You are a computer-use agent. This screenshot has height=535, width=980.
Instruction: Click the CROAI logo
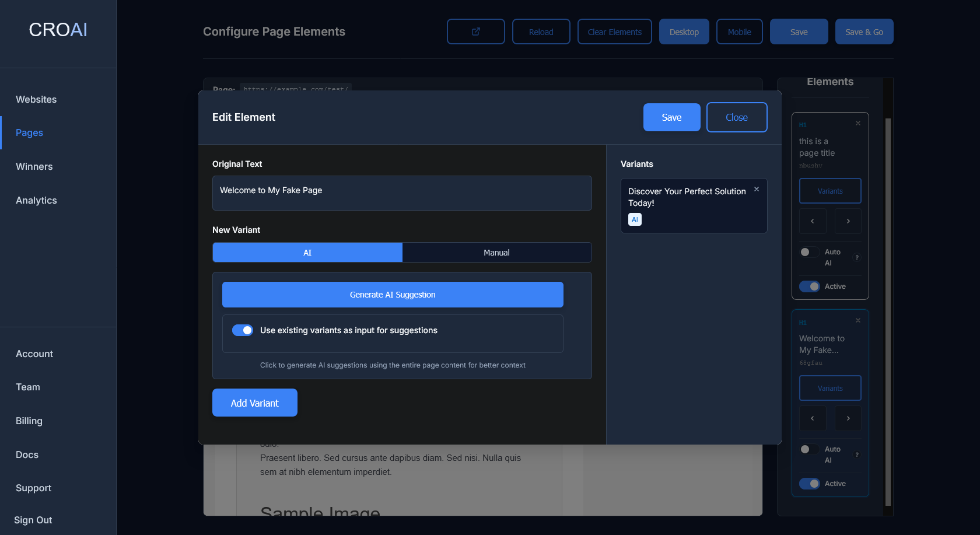coord(58,30)
